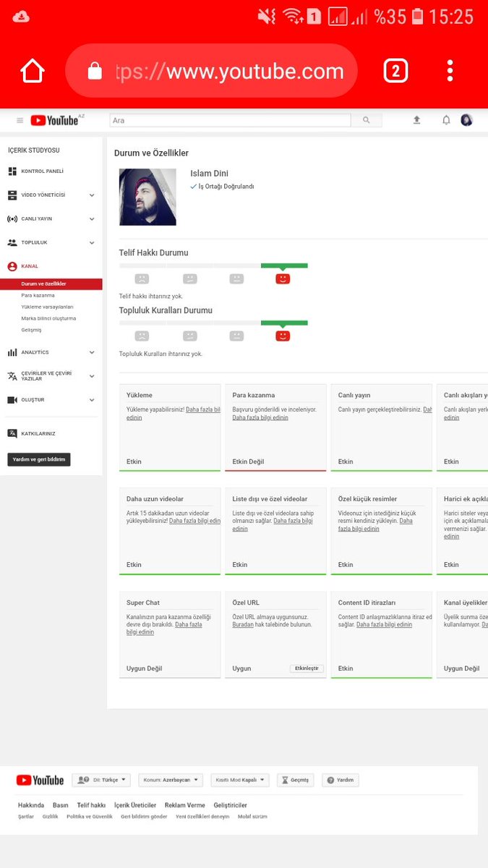Click the Kontrol Paneli label
The height and width of the screenshot is (868, 488).
(x=42, y=171)
